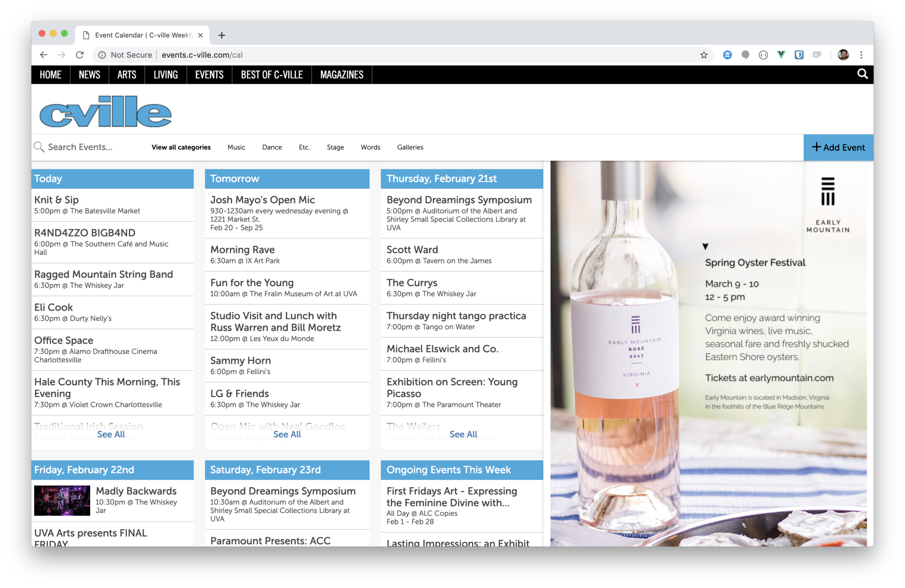Open the BEST OF C-VILLE menu
The image size is (905, 588).
(x=272, y=75)
